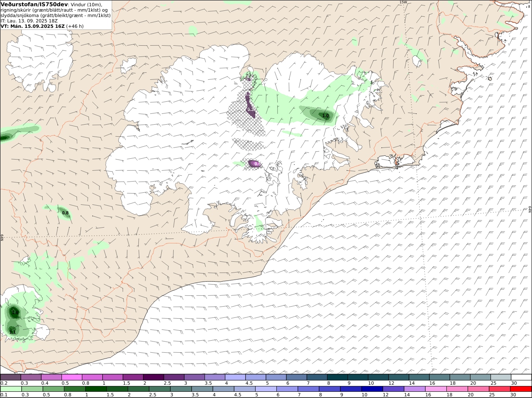Select the bright pink 0.5–0.8 swatch, top legend row
The height and width of the screenshot is (398, 532).
[71, 377]
